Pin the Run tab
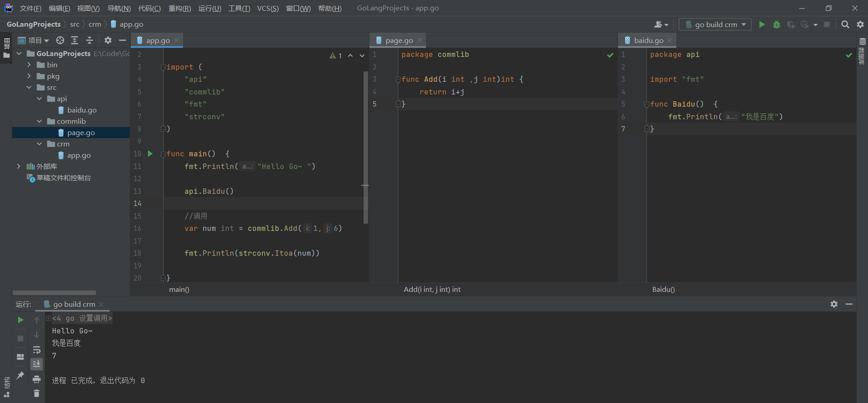 (x=20, y=375)
